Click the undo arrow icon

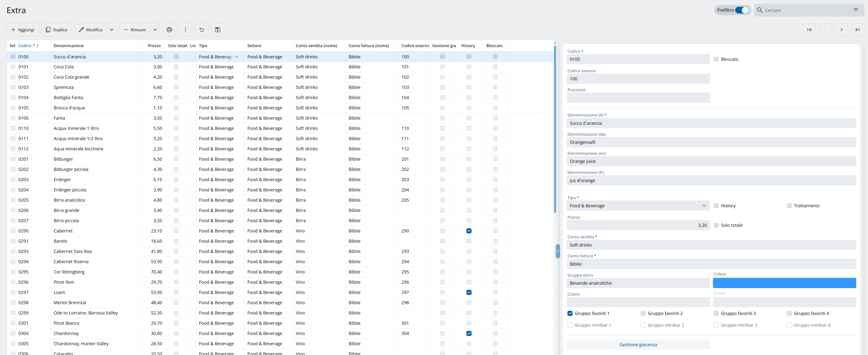[202, 30]
